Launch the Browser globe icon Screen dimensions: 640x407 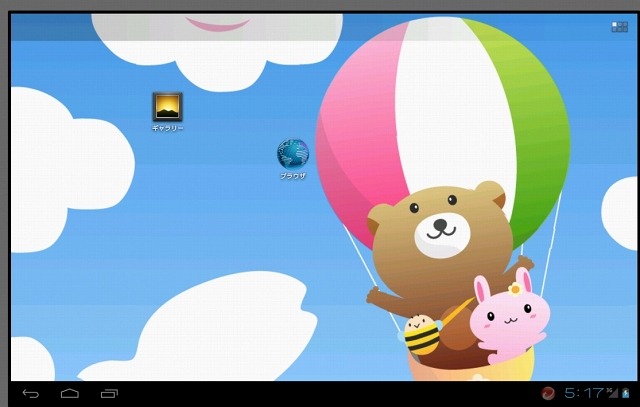293,153
